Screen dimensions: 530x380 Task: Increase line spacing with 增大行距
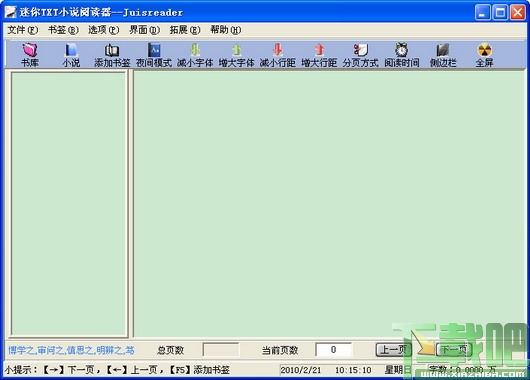click(319, 55)
